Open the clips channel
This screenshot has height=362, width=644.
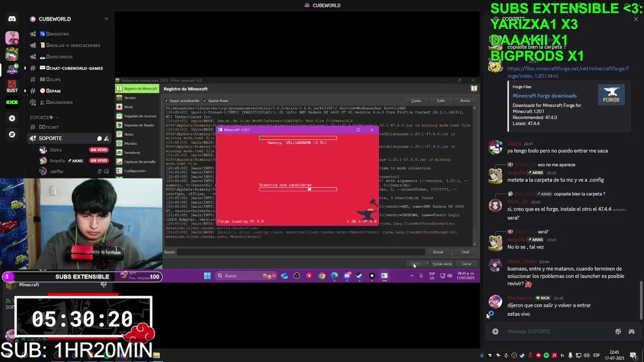click(x=69, y=79)
